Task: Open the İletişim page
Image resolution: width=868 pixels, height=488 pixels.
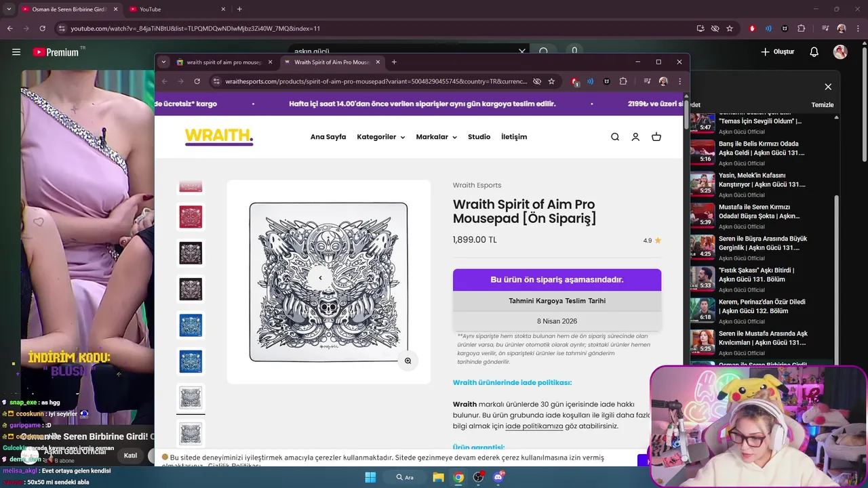Action: (514, 137)
